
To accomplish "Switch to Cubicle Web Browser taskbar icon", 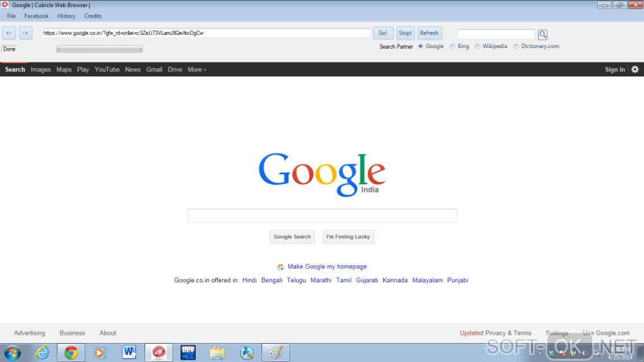I will (158, 353).
